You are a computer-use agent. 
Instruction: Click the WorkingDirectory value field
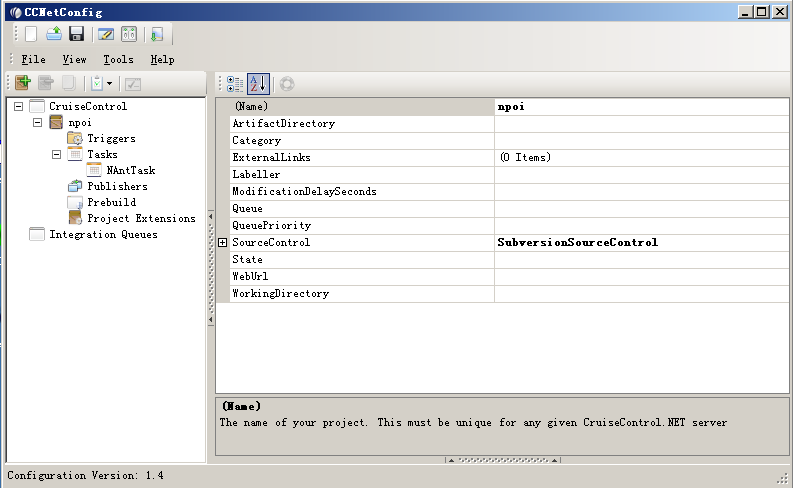[x=640, y=294]
